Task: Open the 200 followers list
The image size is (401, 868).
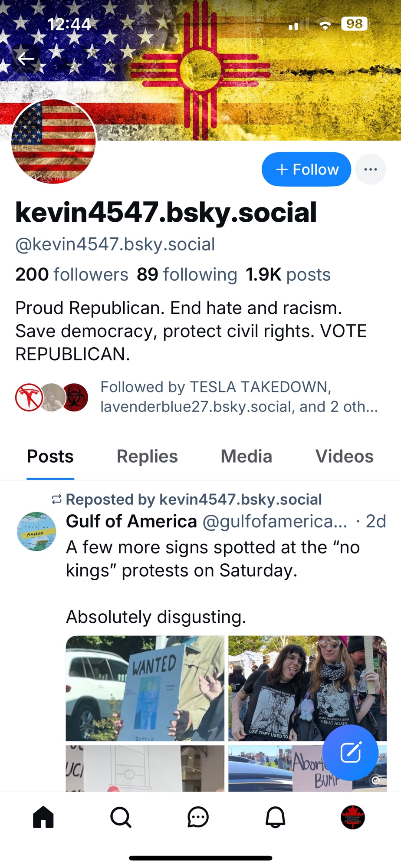Action: [72, 274]
